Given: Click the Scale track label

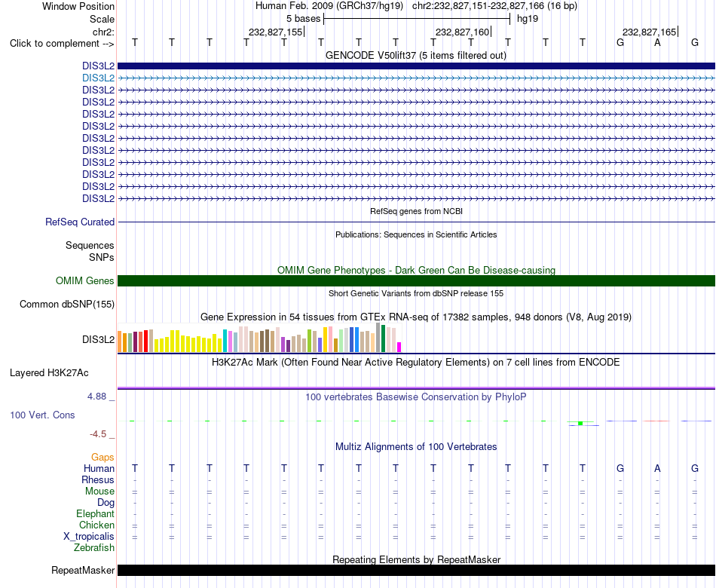Looking at the screenshot, I should pos(102,19).
